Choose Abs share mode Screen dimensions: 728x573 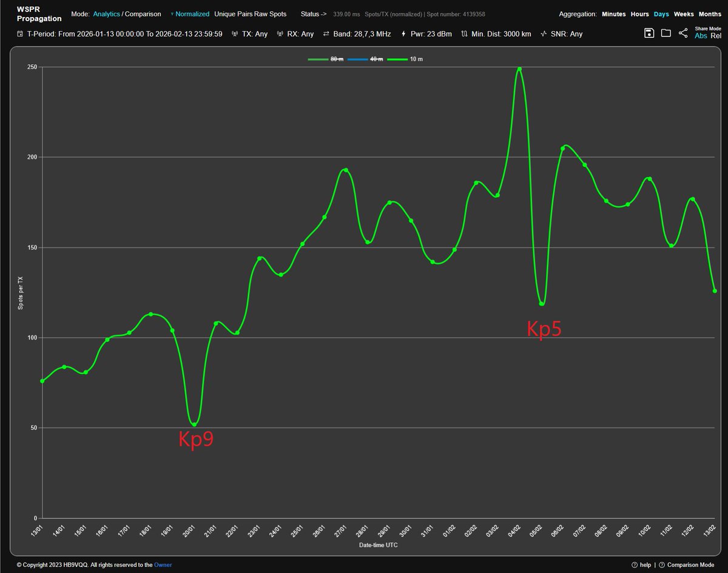(701, 36)
